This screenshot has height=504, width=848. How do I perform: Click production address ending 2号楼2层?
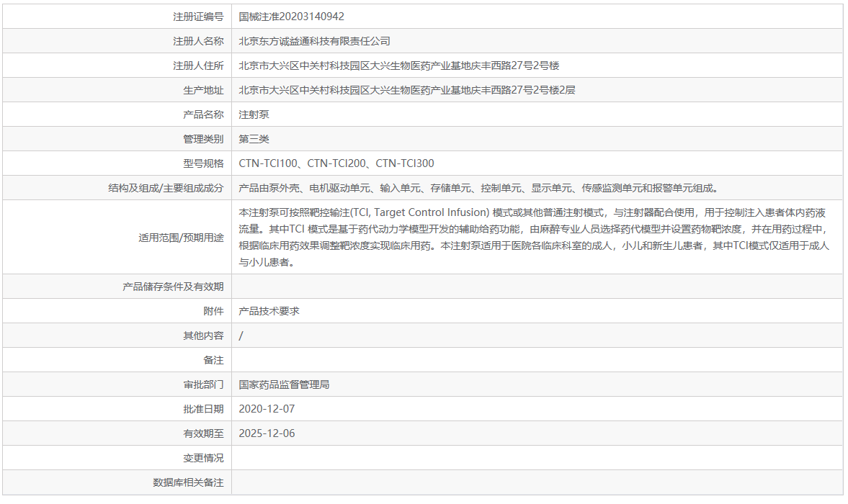click(406, 90)
